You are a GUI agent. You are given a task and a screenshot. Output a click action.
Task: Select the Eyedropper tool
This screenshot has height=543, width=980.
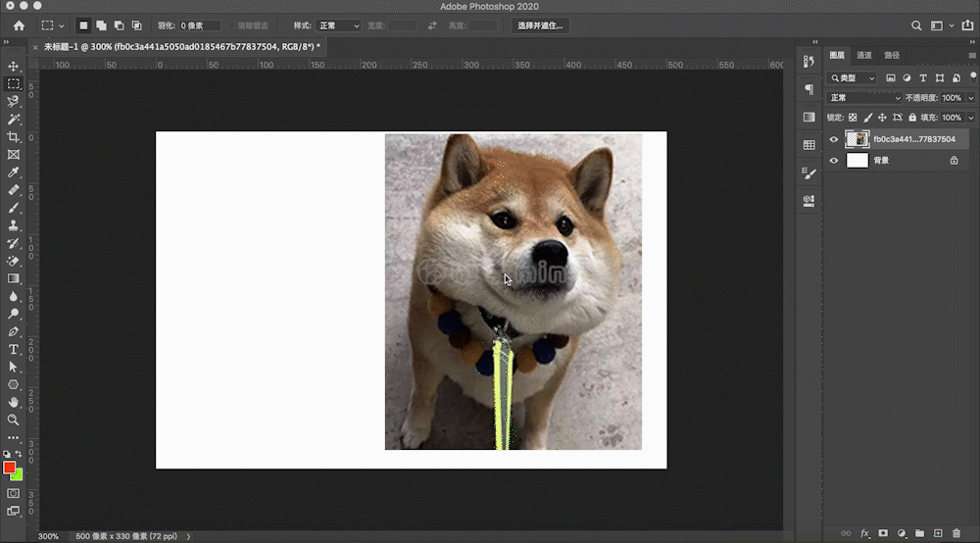tap(13, 173)
